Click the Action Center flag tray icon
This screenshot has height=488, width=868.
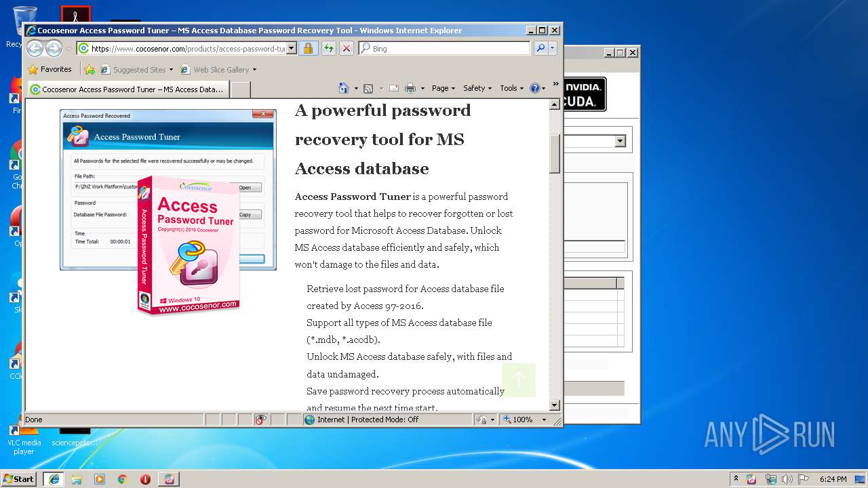[x=804, y=479]
